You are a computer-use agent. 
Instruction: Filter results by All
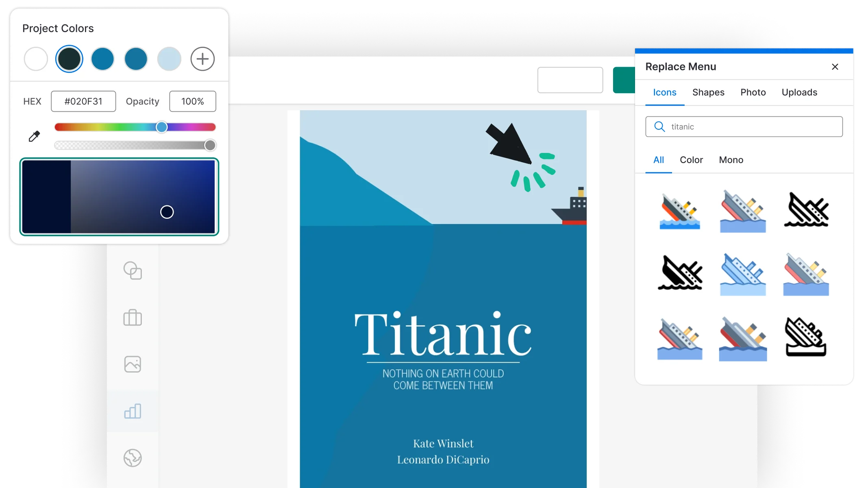point(659,160)
